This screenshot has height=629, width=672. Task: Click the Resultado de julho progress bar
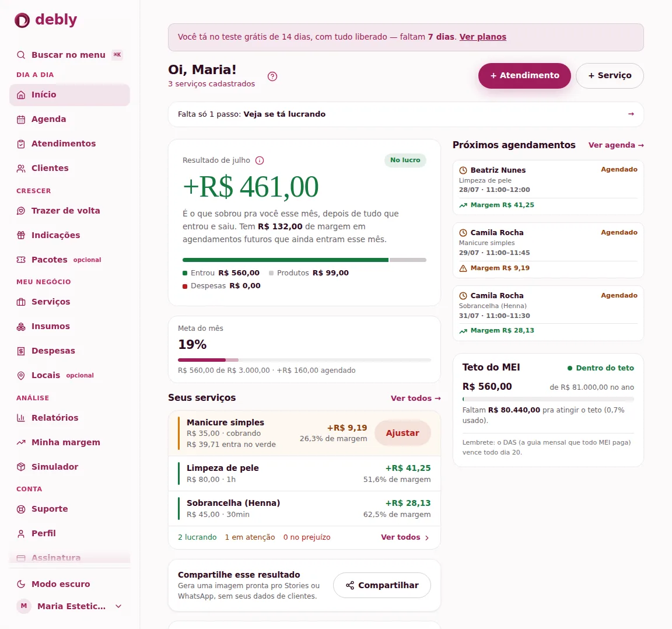click(304, 260)
